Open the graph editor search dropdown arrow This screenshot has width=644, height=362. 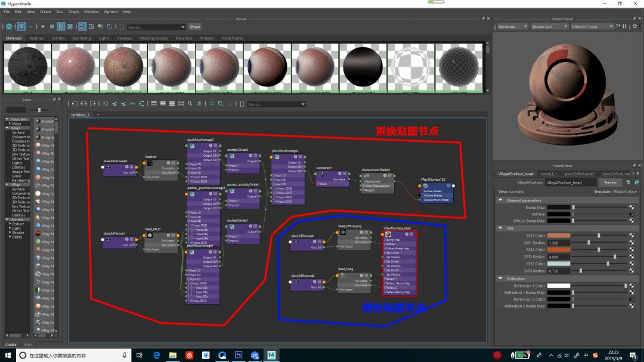point(303,104)
